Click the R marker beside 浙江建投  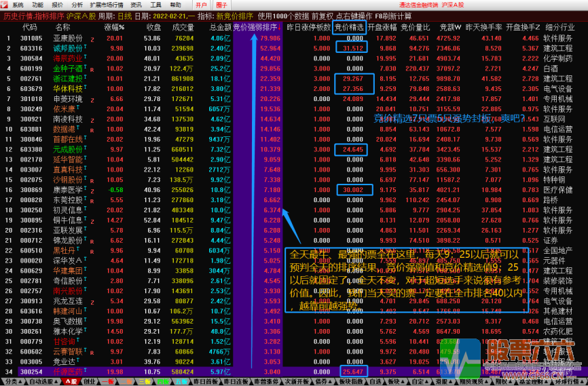tap(90, 80)
